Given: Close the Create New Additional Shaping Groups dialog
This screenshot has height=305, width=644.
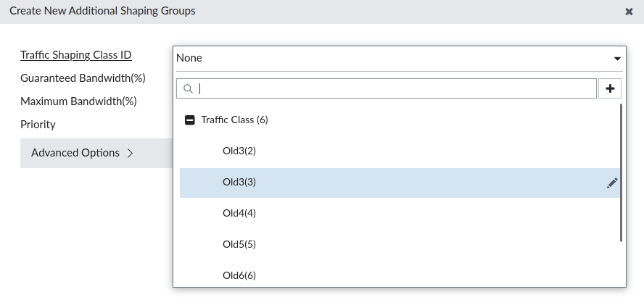Looking at the screenshot, I should (x=629, y=12).
